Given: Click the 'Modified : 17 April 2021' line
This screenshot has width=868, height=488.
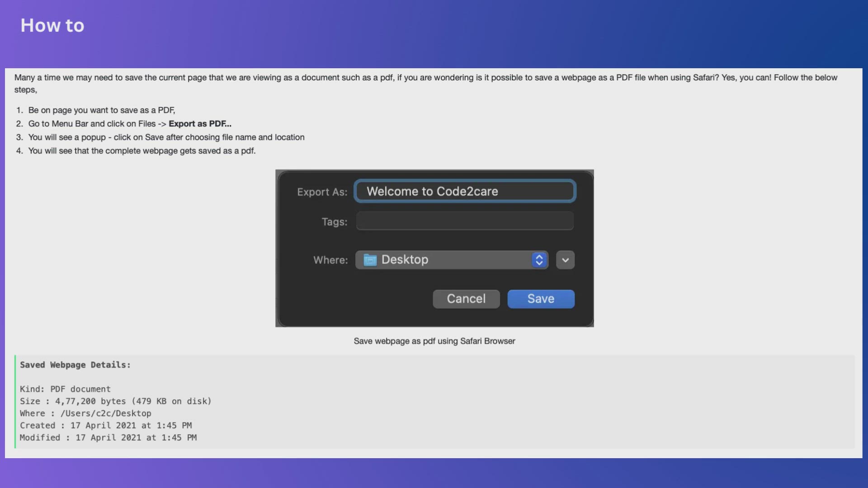Looking at the screenshot, I should [x=108, y=437].
